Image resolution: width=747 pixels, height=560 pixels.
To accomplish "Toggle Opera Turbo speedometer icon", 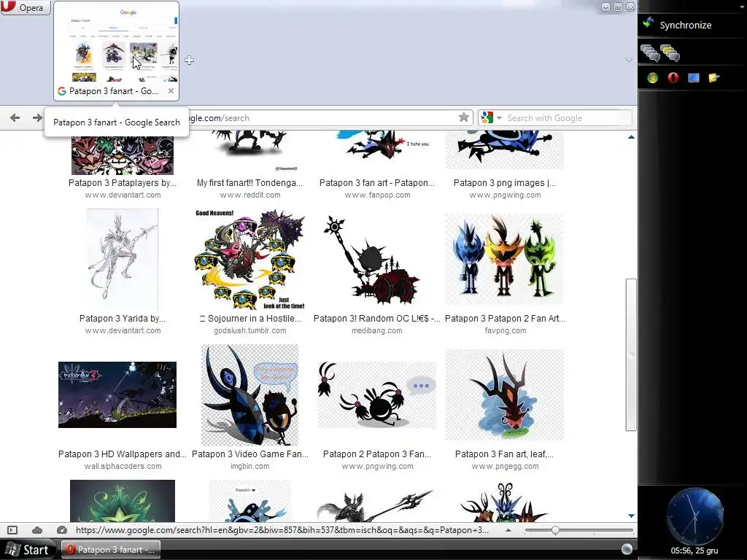I will tap(62, 530).
